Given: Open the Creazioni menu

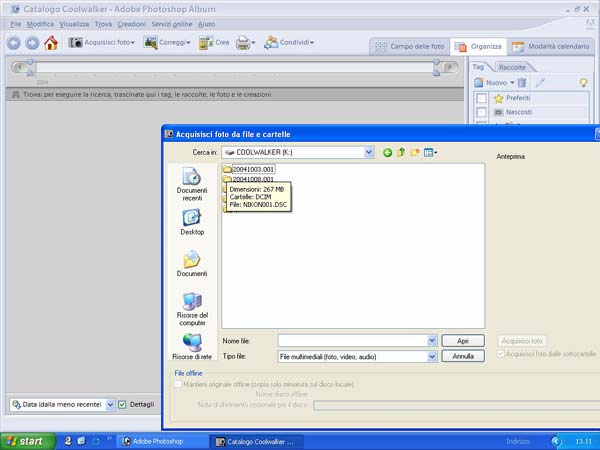Looking at the screenshot, I should pyautogui.click(x=132, y=24).
